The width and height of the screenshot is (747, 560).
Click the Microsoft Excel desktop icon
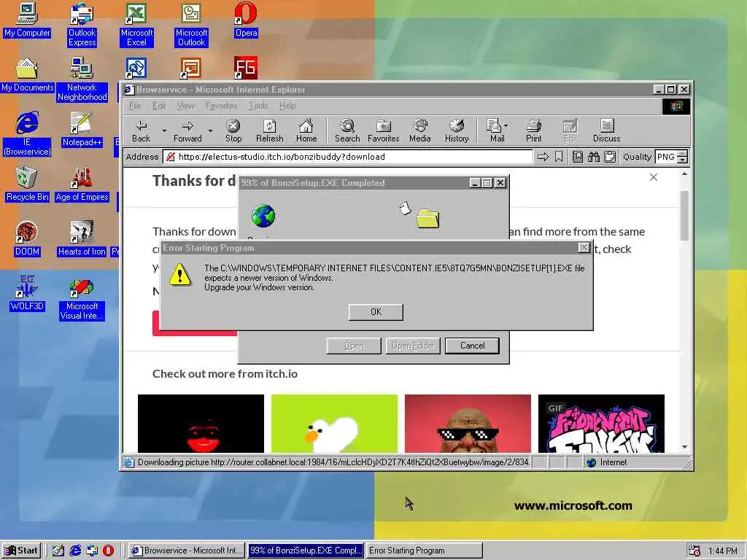click(x=136, y=25)
